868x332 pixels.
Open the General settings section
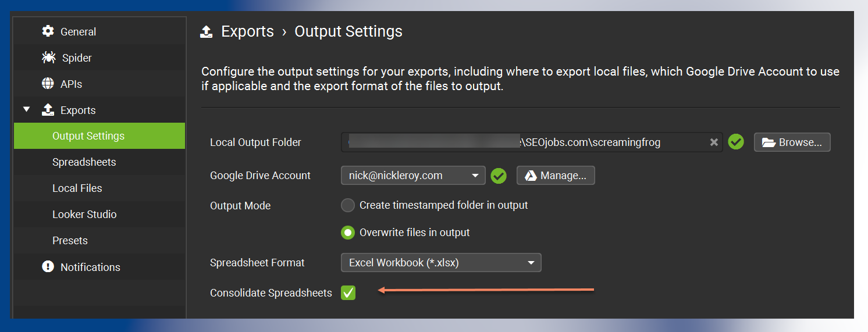99,31
